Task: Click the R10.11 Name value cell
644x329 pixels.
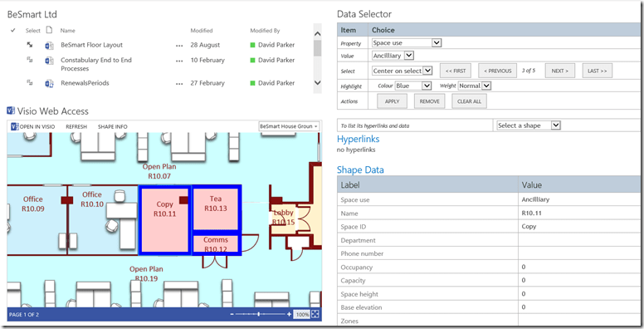Action: point(579,213)
